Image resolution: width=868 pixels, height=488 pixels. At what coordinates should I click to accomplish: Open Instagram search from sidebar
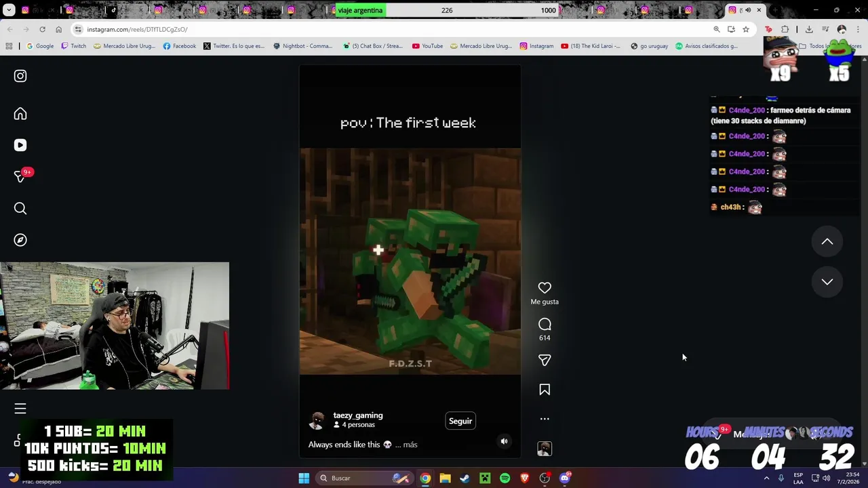tap(20, 208)
